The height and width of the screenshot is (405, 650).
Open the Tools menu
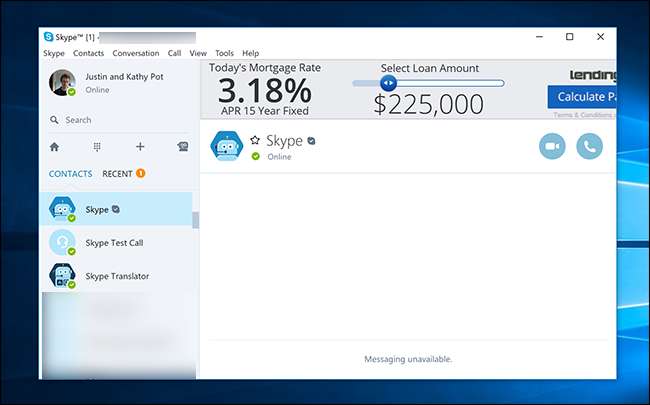224,53
